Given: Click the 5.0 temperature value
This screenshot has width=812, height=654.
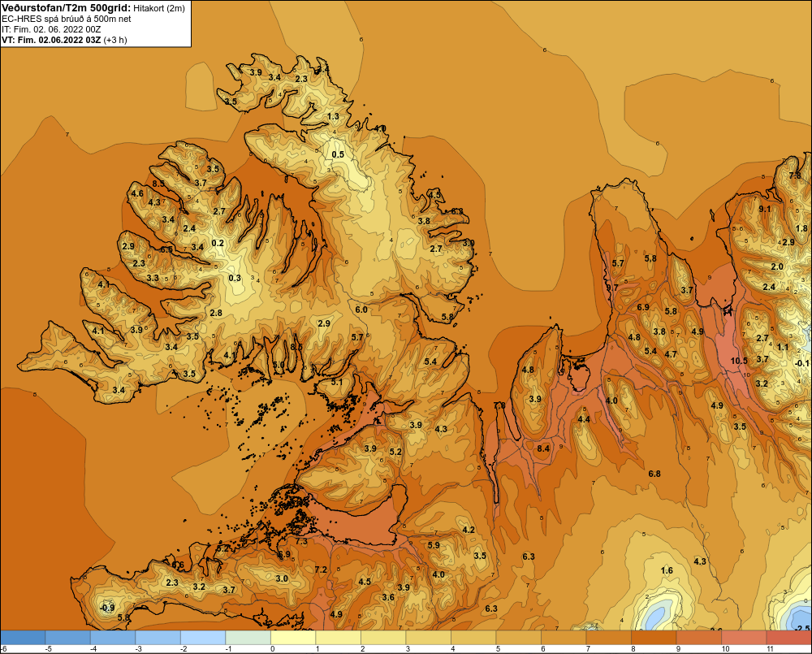Looking at the screenshot, I should [279, 365].
